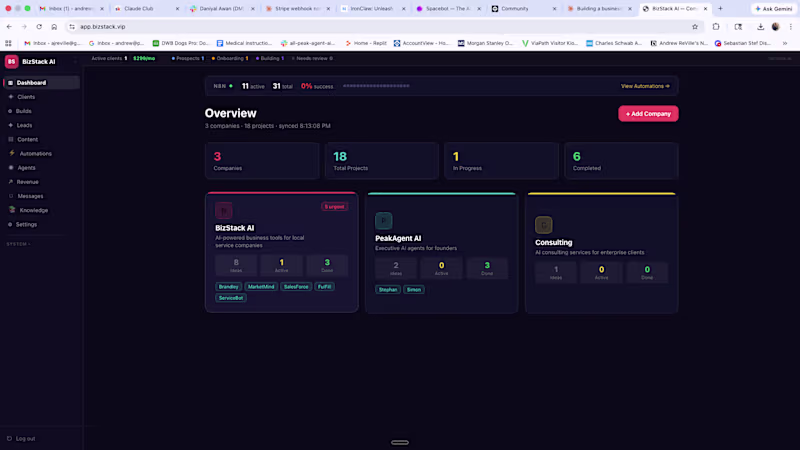Click the Completed stat card
This screenshot has width=800, height=450.
tap(621, 161)
